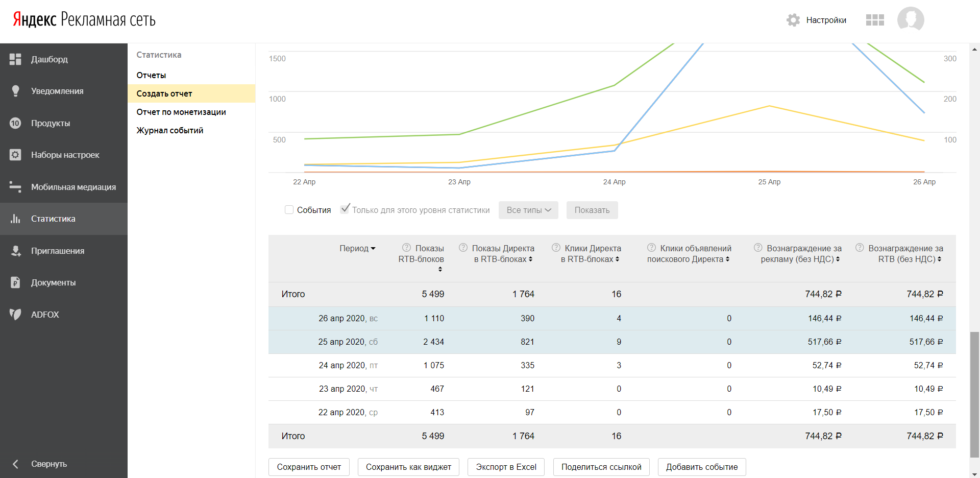Toggle 'Только для этого уровня статистики' checkbox
Image resolution: width=980 pixels, height=478 pixels.
[345, 209]
